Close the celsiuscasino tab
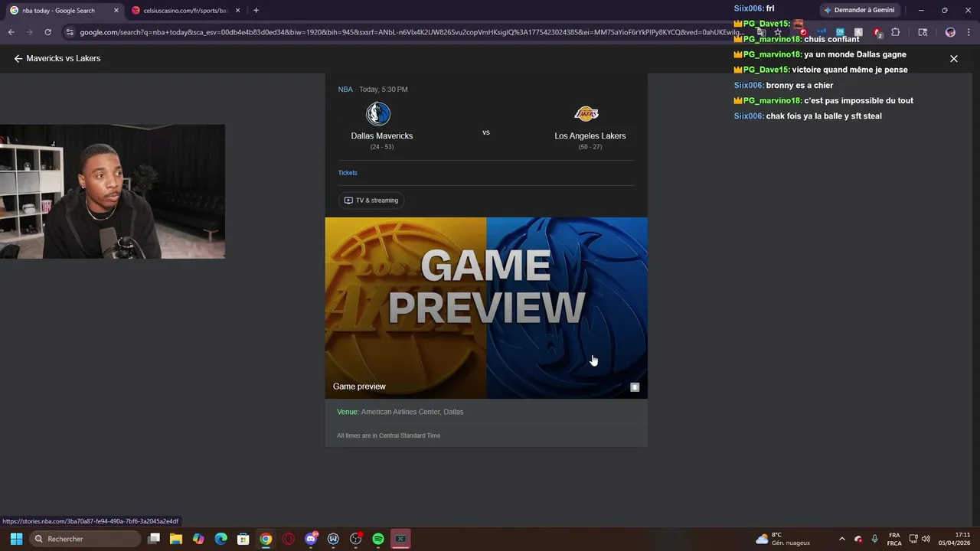 238,11
